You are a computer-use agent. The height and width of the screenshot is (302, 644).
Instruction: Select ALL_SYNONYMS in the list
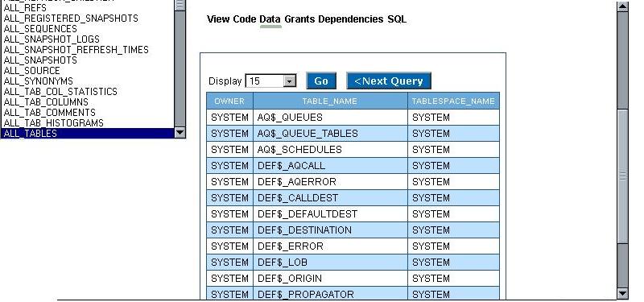38,81
